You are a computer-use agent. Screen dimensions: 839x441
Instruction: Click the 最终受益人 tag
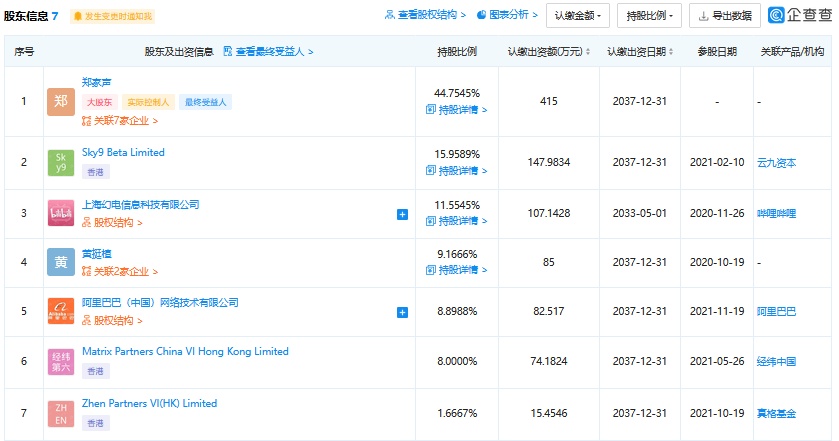(x=205, y=102)
